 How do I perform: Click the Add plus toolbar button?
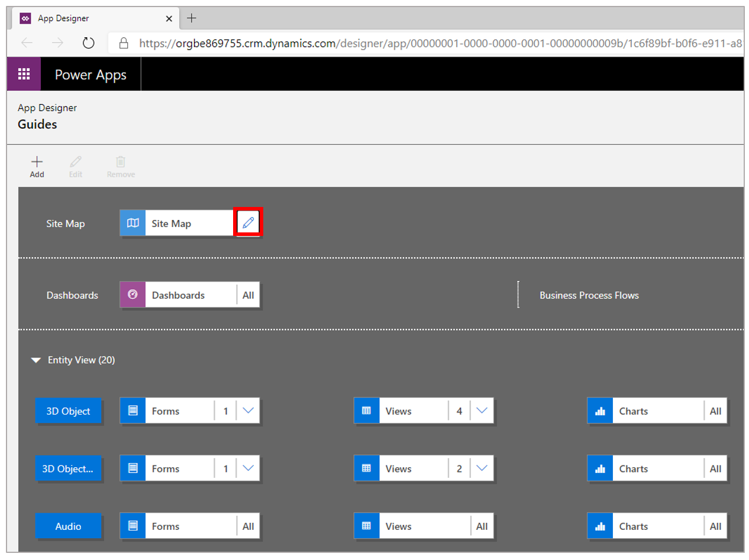[37, 166]
